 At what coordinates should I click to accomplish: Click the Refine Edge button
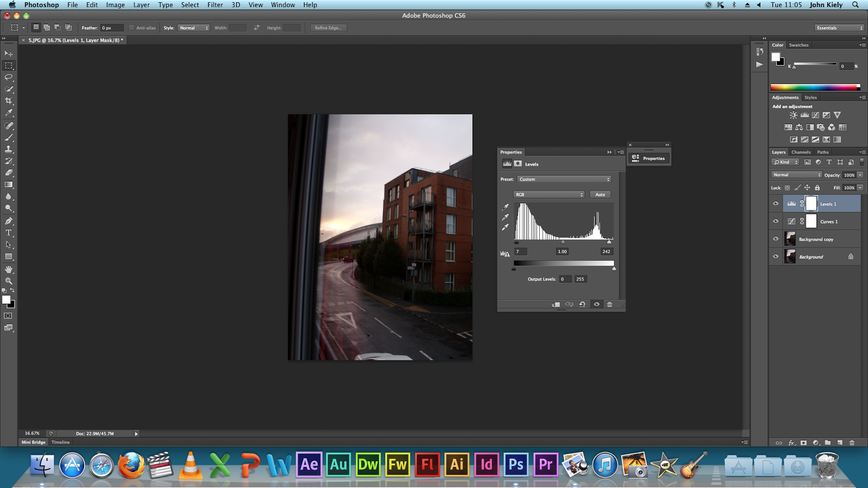tap(328, 28)
